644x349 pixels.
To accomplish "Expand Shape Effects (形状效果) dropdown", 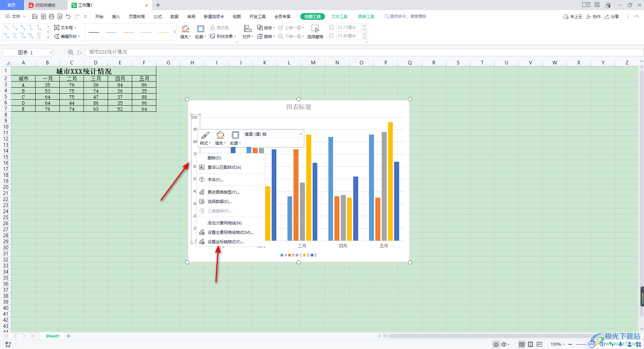I will click(x=235, y=36).
